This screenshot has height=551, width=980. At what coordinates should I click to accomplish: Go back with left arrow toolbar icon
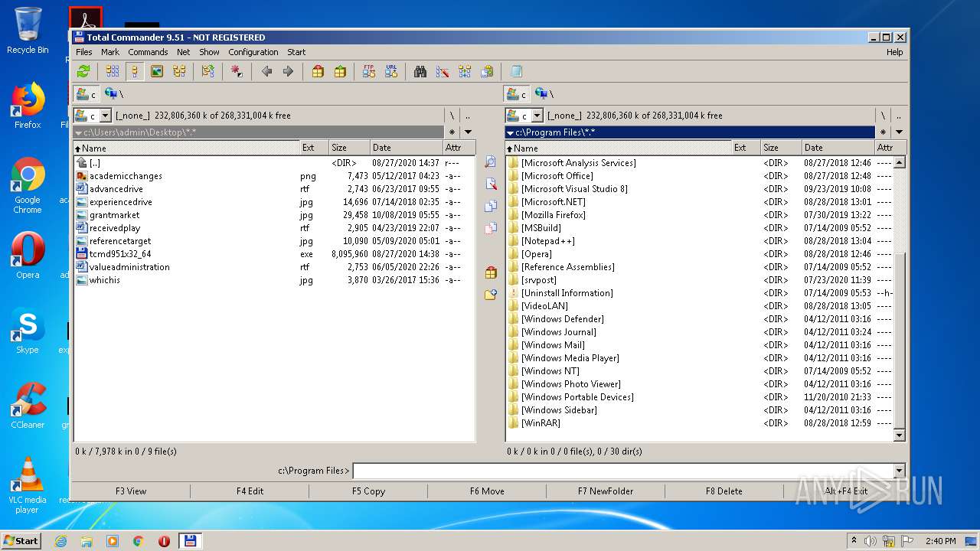point(266,71)
